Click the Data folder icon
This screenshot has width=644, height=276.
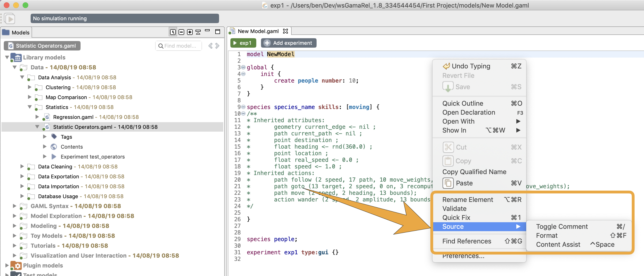click(24, 67)
